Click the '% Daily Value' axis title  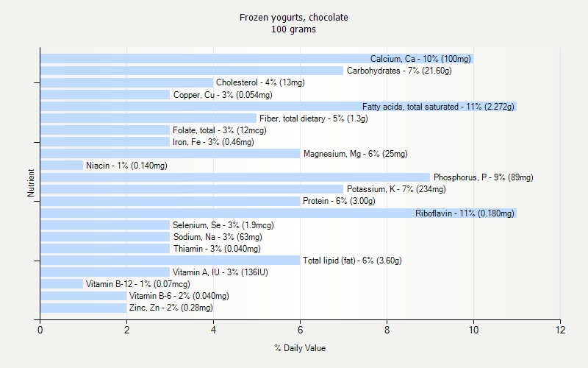click(300, 348)
